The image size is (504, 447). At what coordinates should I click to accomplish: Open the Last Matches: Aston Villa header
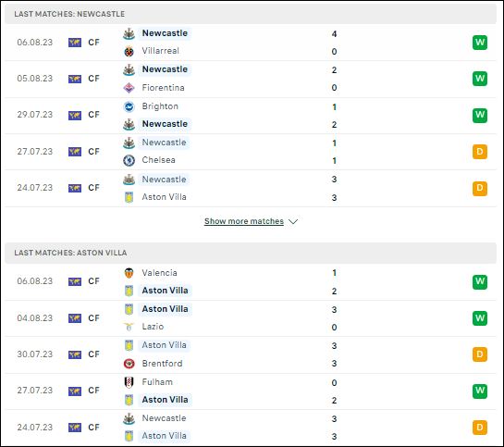click(251, 253)
